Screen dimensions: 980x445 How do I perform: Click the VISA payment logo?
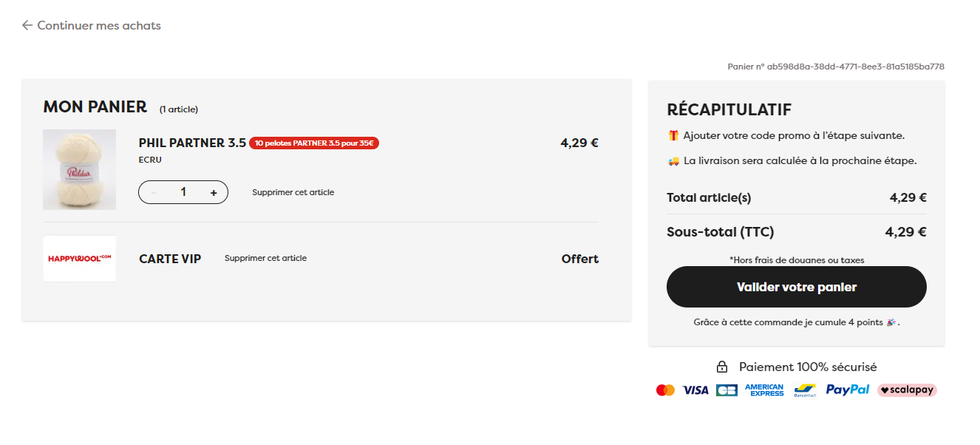coord(695,390)
